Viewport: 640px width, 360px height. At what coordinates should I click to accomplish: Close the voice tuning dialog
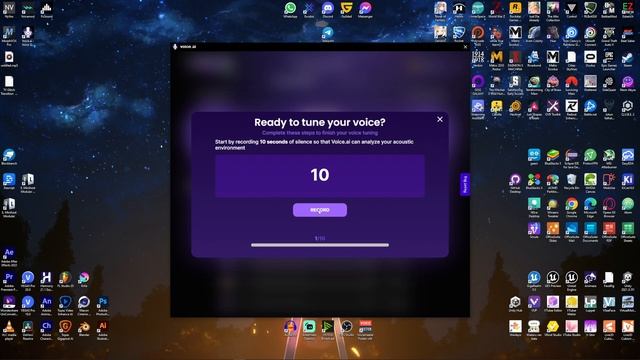coord(440,120)
